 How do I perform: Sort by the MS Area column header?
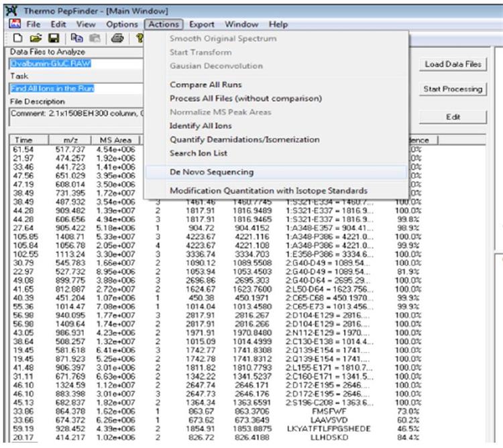pos(115,140)
